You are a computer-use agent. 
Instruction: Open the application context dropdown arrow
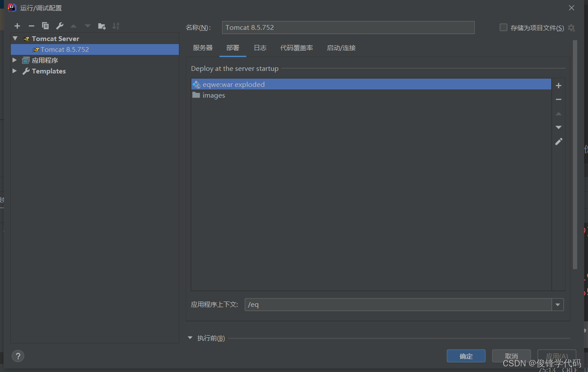558,305
